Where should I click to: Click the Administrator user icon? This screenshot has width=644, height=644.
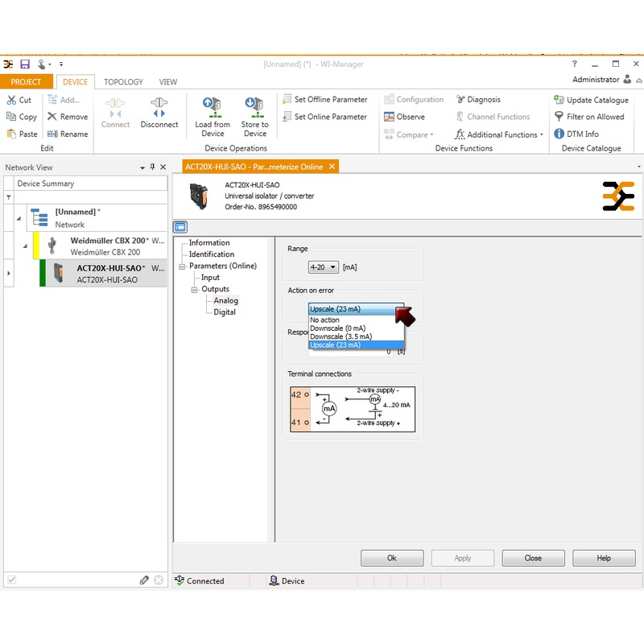(x=627, y=79)
